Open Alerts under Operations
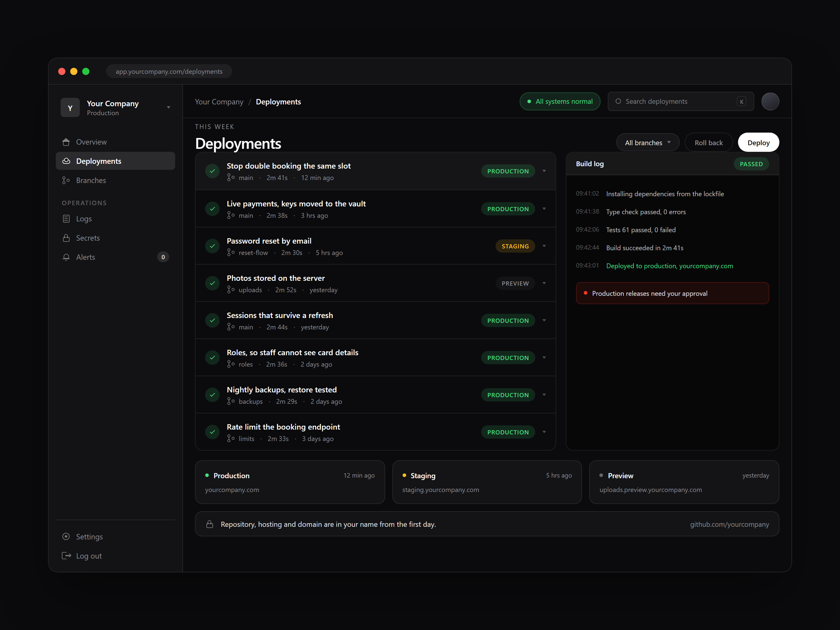 coord(115,257)
